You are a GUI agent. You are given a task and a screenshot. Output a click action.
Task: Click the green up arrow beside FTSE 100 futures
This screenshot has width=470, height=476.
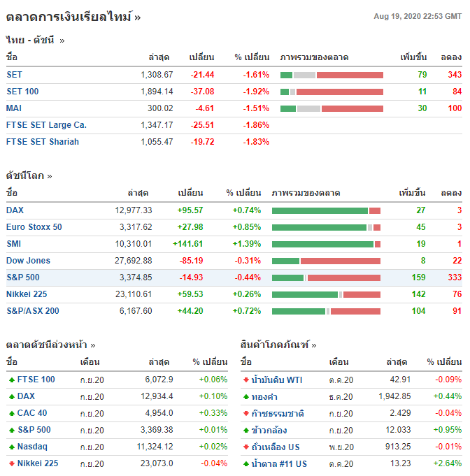[12, 380]
